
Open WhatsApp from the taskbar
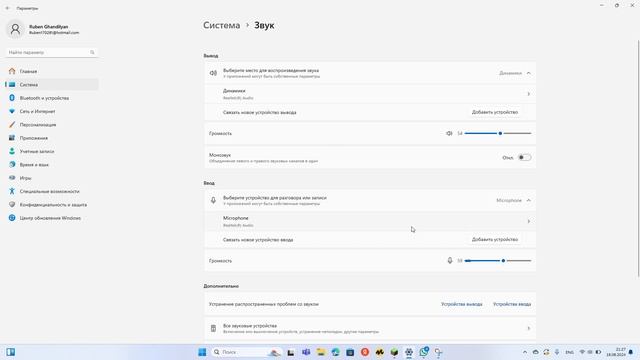pos(424,352)
